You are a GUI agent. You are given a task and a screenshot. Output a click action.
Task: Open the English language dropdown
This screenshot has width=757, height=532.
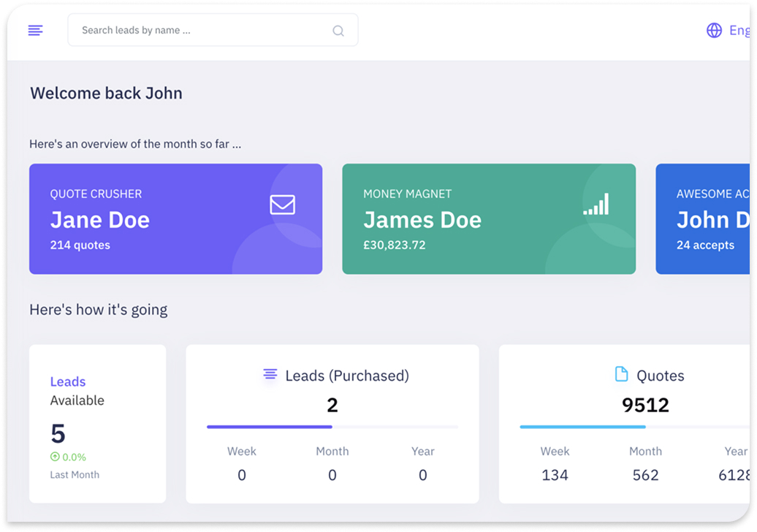pyautogui.click(x=738, y=30)
